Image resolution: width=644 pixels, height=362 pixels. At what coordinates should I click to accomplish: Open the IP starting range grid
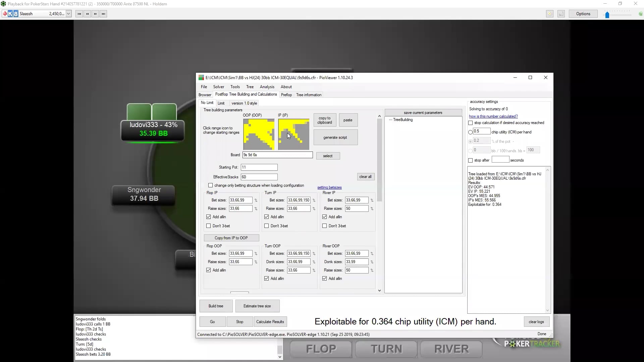(293, 134)
